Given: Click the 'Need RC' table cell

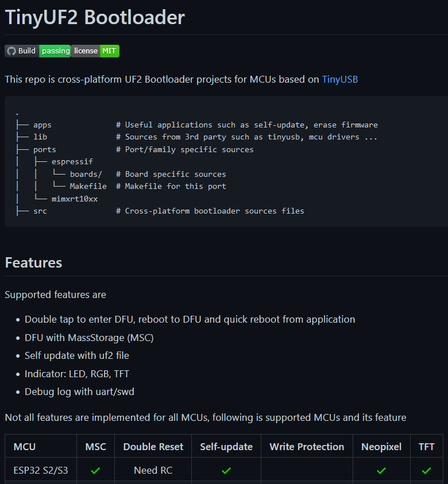Looking at the screenshot, I should pyautogui.click(x=153, y=470).
